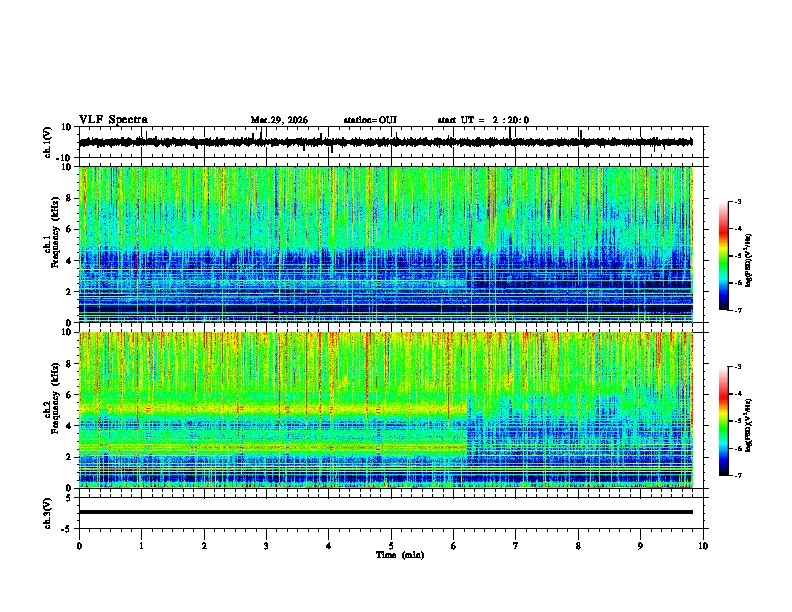The image size is (792, 612).
Task: Click the log(PSD) label beside ch.1 colorbar
Action: click(x=748, y=261)
